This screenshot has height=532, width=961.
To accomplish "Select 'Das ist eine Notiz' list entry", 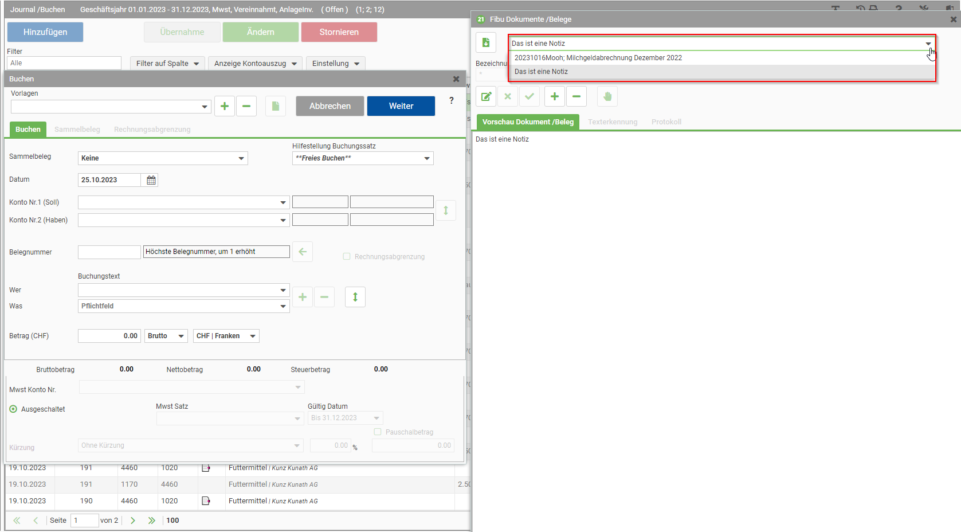I will click(x=722, y=72).
